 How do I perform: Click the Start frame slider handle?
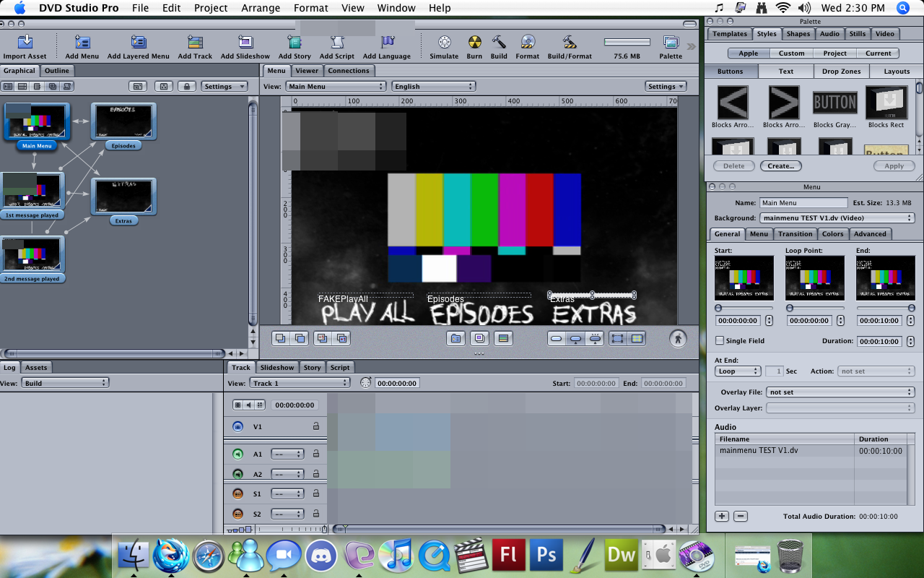719,308
